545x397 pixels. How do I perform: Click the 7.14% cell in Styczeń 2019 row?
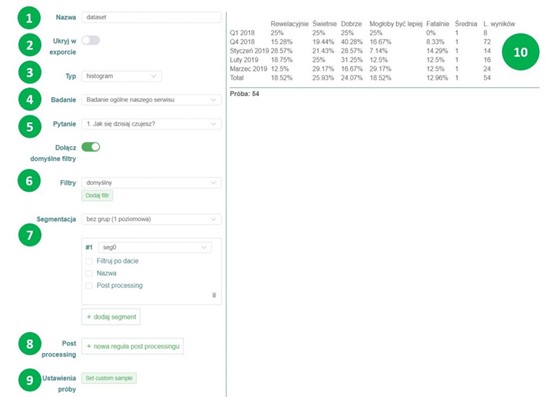click(x=378, y=51)
